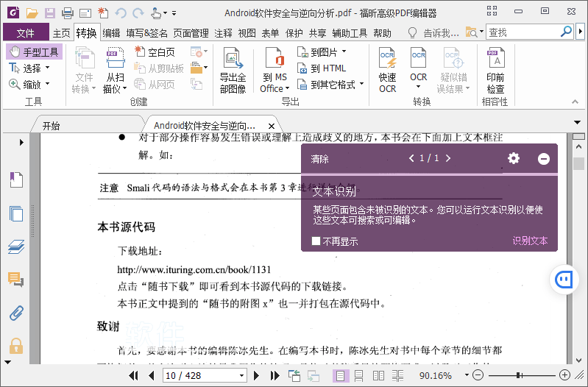Click the 识别文本 link
Image resolution: width=588 pixels, height=387 pixels.
(530, 241)
